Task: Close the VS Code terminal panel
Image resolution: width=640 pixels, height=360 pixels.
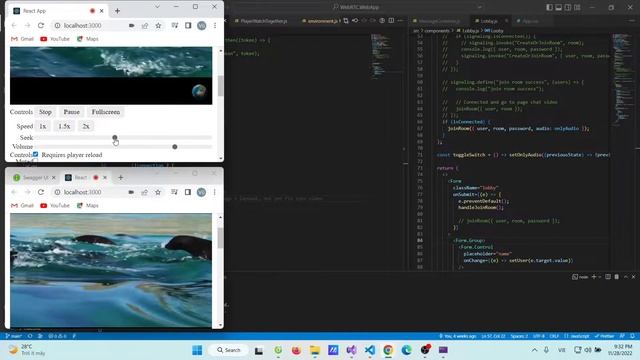Action: [633, 277]
